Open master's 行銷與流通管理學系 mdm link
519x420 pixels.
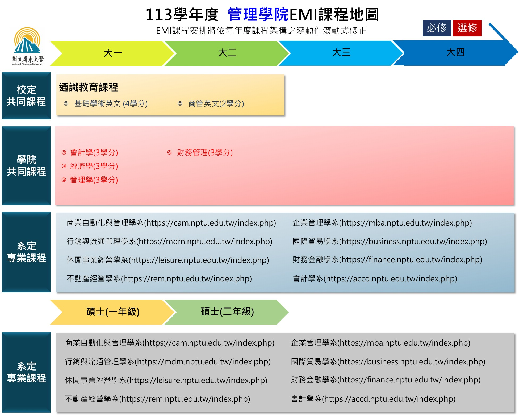(x=168, y=361)
